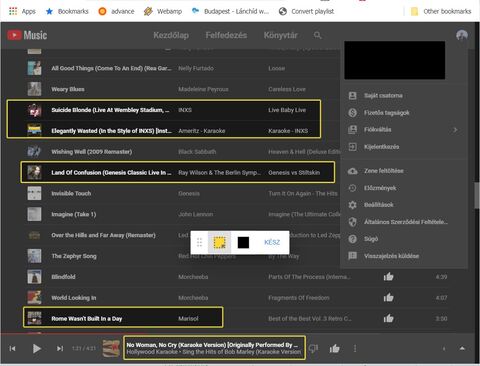Open the Webamp bookmark
Screen dimensions: 480x366
click(x=163, y=11)
